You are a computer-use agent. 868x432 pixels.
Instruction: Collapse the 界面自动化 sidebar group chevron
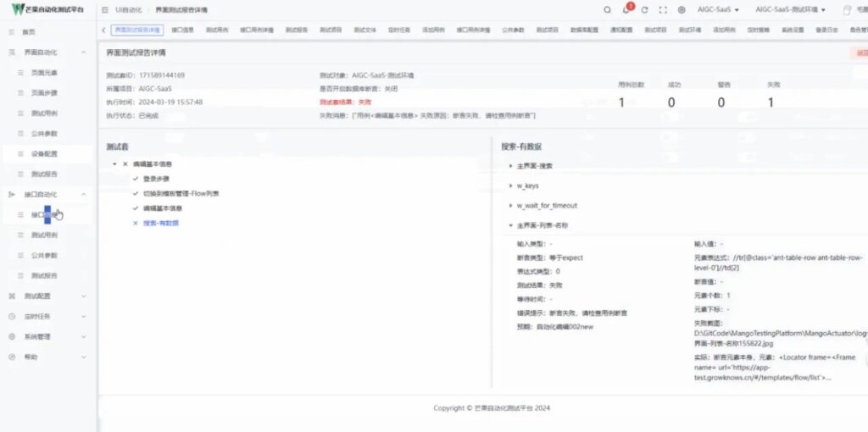(84, 52)
